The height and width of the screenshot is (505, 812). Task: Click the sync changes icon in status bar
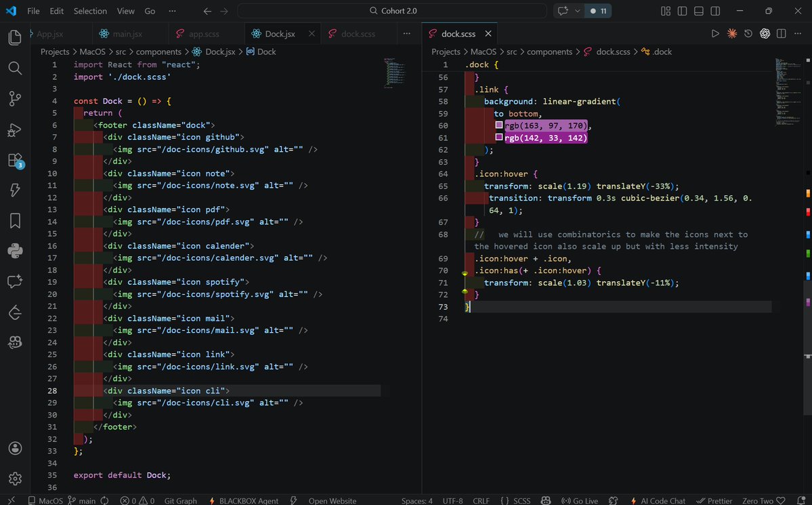coord(104,500)
